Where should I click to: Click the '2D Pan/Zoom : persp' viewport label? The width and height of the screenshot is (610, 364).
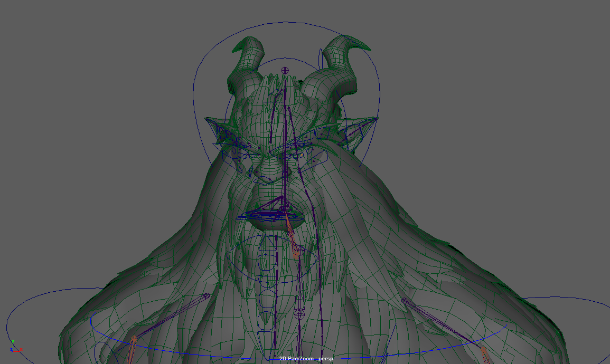306,359
